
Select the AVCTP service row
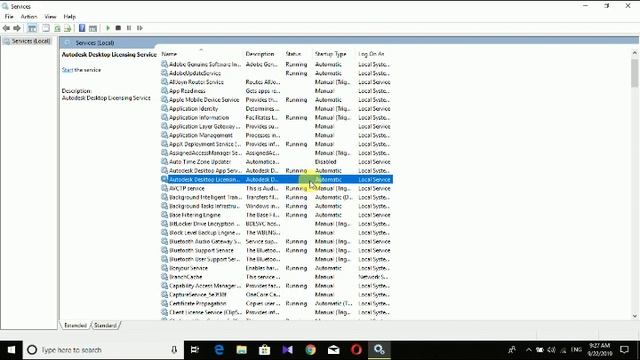coord(276,189)
